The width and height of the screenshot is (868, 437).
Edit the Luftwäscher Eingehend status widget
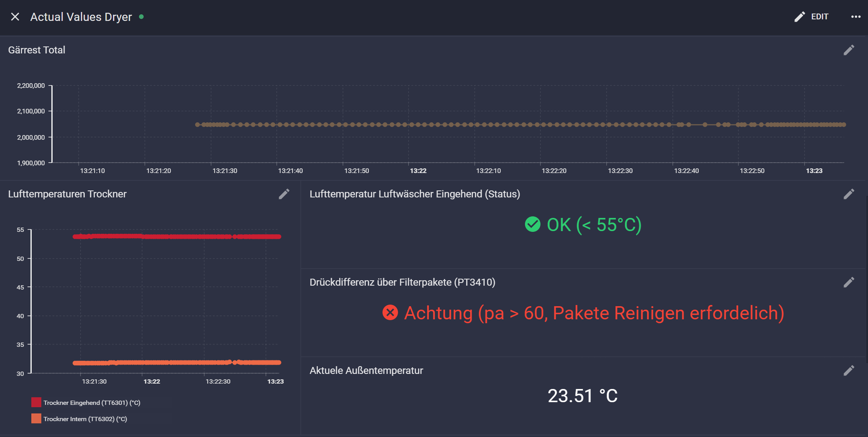tap(849, 194)
